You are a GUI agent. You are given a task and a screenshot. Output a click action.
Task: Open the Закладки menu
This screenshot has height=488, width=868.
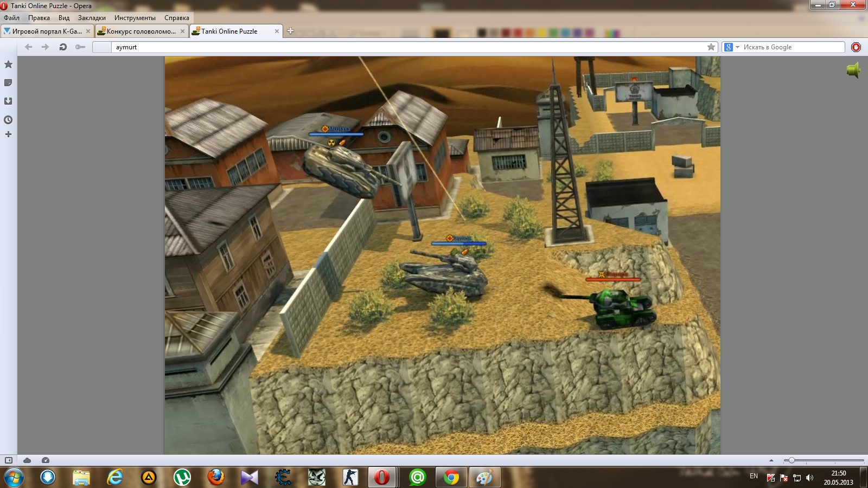pyautogui.click(x=92, y=18)
